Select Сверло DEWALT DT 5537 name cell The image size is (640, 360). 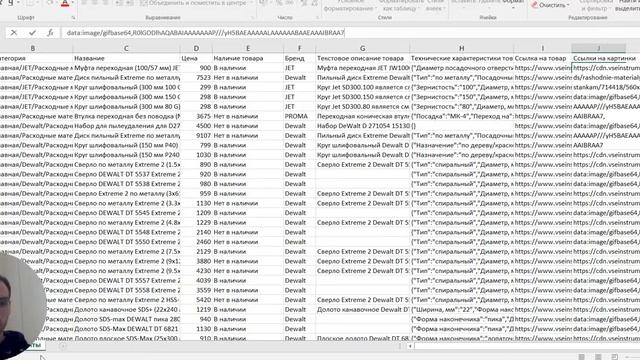pyautogui.click(x=126, y=174)
